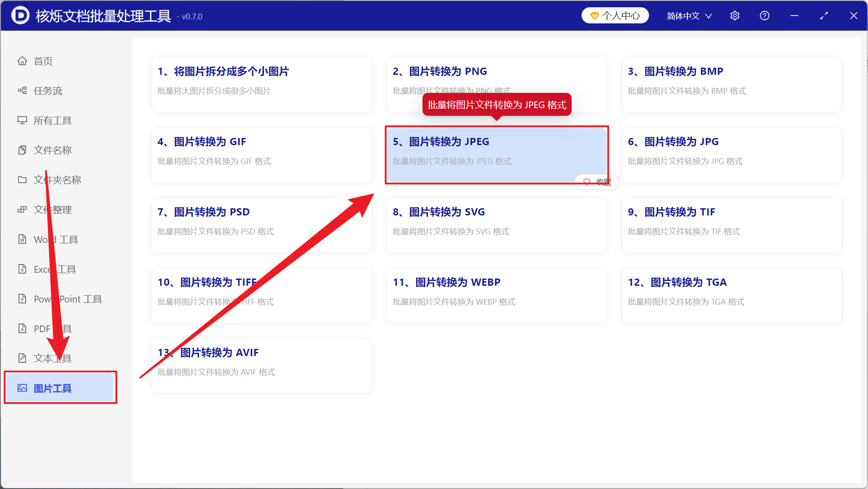This screenshot has height=489, width=868.
Task: Open 将图片拆分成多个小图片 tool
Action: click(x=261, y=85)
